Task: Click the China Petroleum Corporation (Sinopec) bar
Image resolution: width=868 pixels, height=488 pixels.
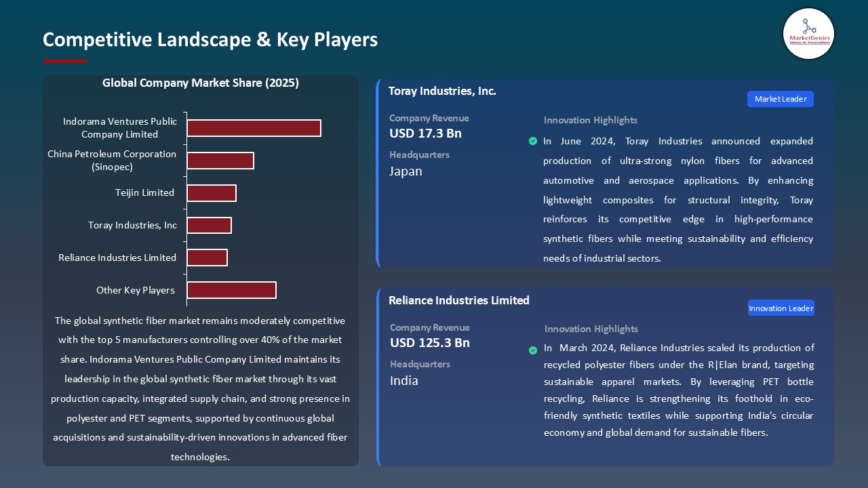Action: pyautogui.click(x=220, y=161)
